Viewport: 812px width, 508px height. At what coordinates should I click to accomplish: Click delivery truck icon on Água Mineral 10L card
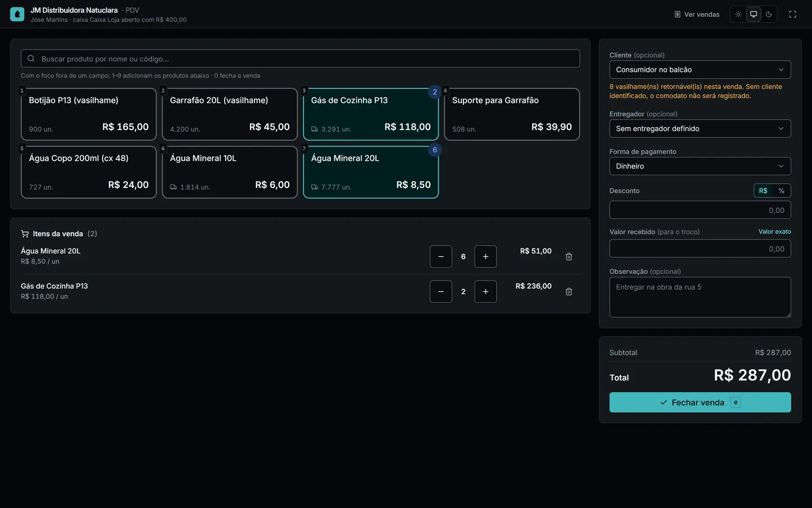(x=173, y=187)
